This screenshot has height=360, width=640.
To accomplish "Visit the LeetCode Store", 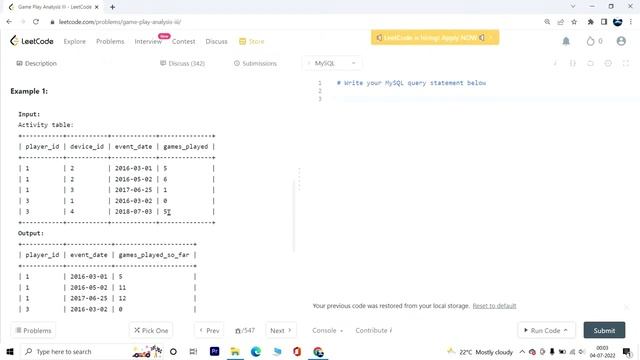I will tap(252, 41).
